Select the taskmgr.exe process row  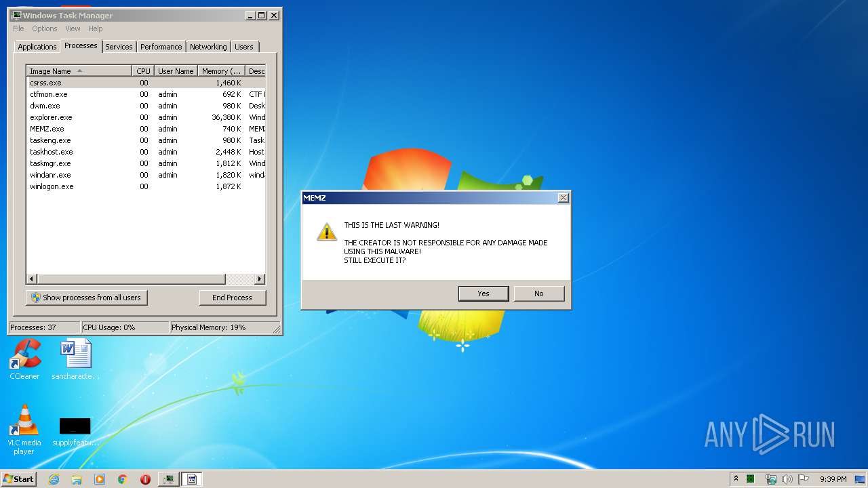pos(146,163)
